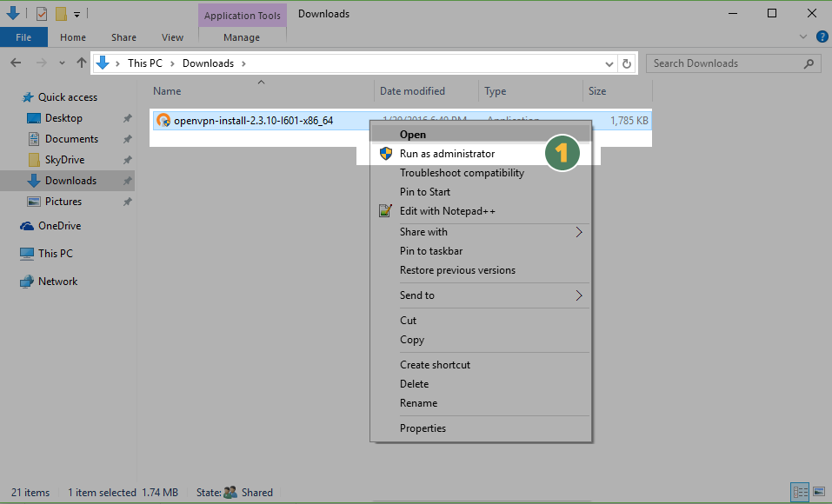Unpin Pictures from Quick access
The image size is (832, 504).
(x=126, y=201)
